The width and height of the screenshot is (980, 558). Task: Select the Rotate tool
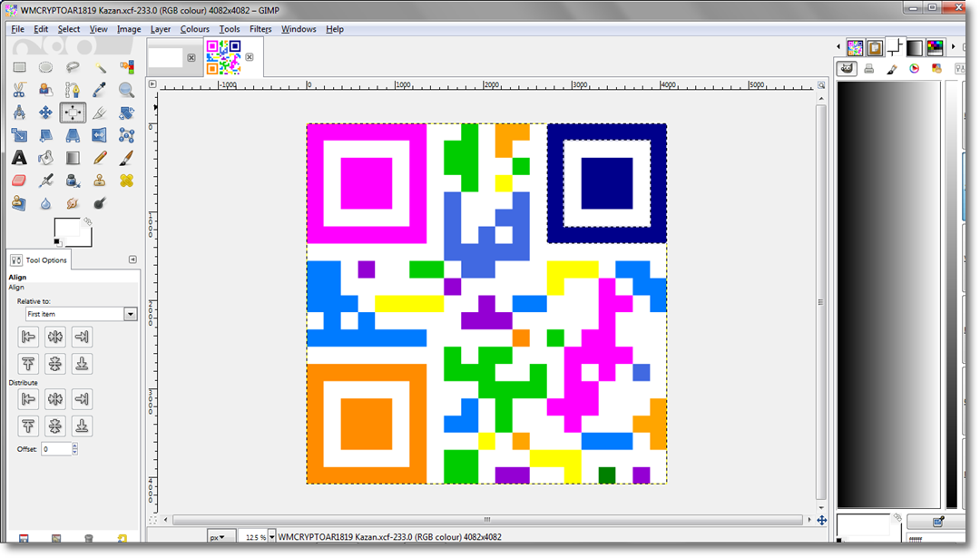[126, 113]
